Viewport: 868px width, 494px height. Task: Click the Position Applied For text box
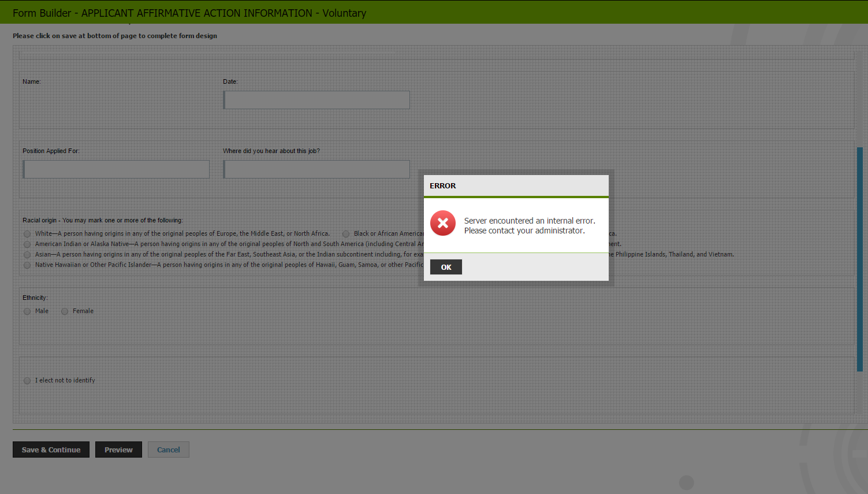[116, 169]
